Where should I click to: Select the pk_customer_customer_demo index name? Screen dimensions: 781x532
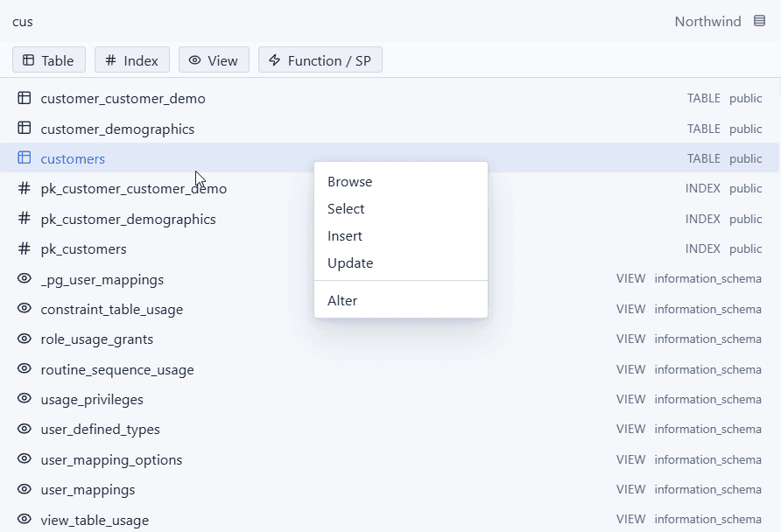pyautogui.click(x=133, y=189)
